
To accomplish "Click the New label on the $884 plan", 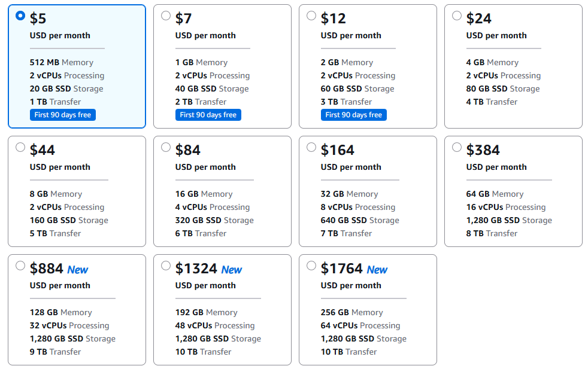I will coord(77,270).
